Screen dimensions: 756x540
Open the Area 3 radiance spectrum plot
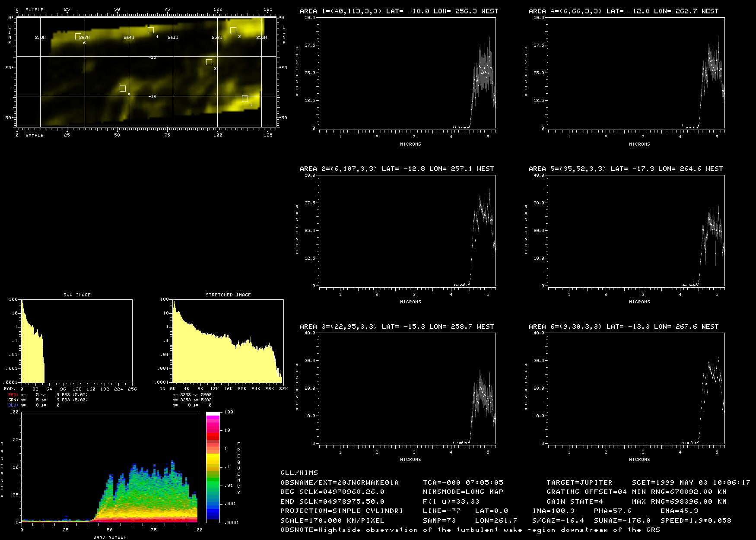tap(407, 388)
